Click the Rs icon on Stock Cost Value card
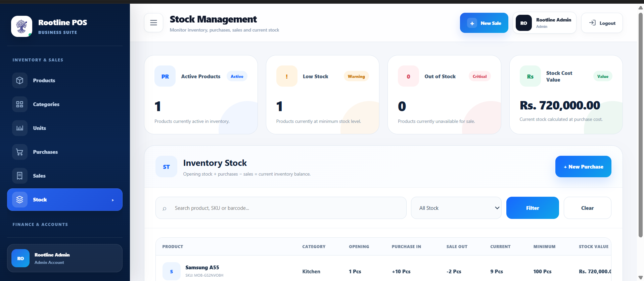 pos(530,76)
